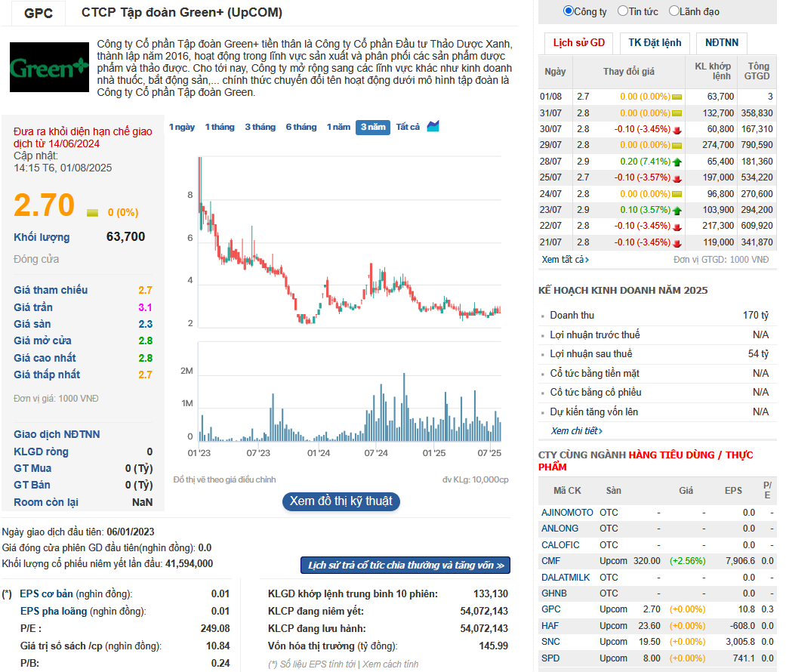
Task: Open AJINOMOTO stock link
Action: pos(567,513)
